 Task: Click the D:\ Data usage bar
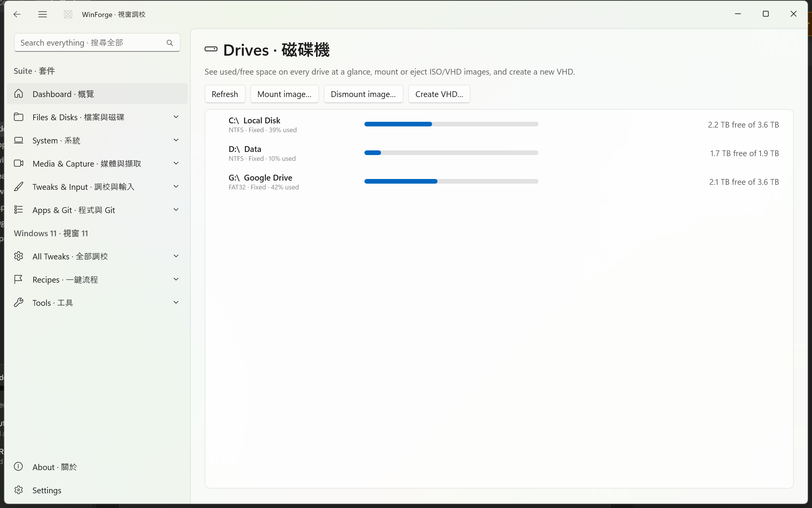point(451,153)
